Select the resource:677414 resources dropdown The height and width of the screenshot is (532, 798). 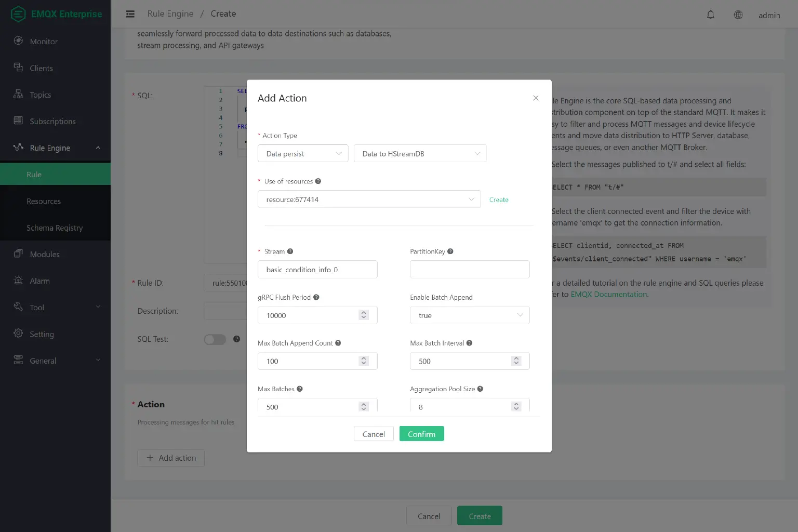(369, 199)
